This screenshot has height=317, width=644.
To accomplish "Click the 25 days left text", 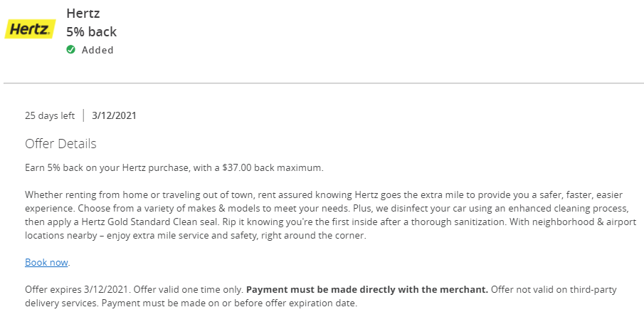I will tap(50, 115).
